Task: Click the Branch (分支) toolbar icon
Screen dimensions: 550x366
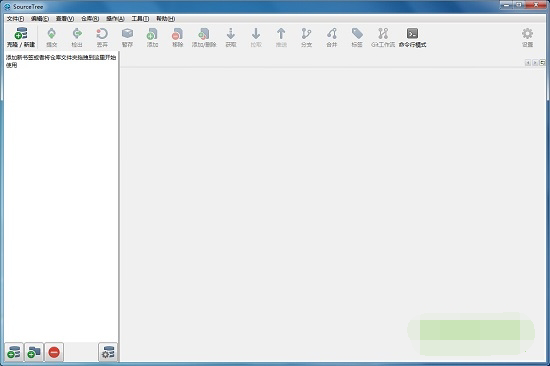Action: (306, 34)
